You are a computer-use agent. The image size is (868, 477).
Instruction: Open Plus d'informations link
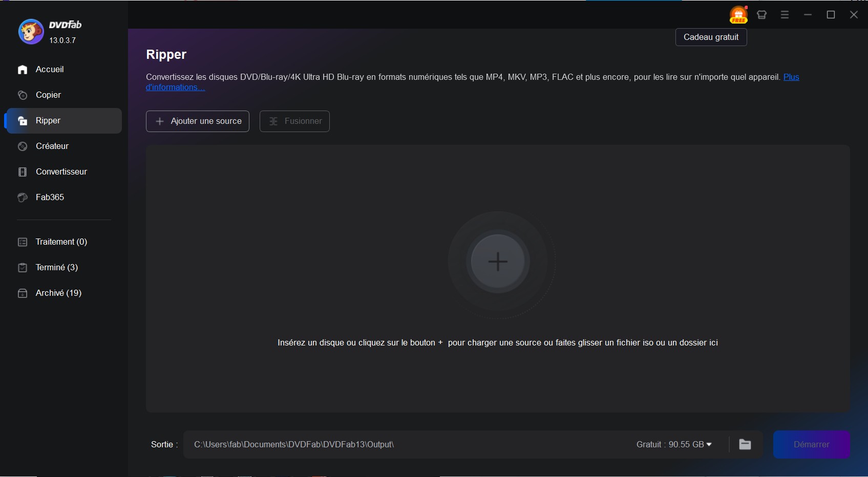point(791,77)
